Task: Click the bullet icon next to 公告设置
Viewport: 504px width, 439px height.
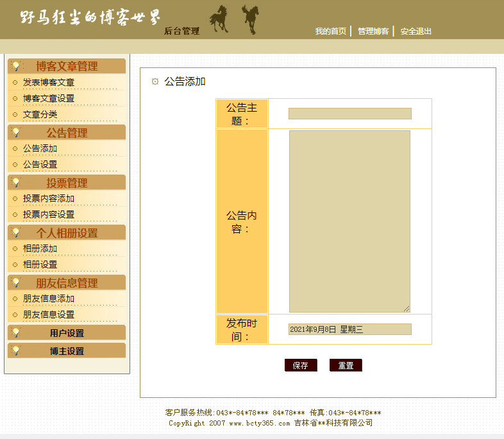Action: tap(15, 165)
